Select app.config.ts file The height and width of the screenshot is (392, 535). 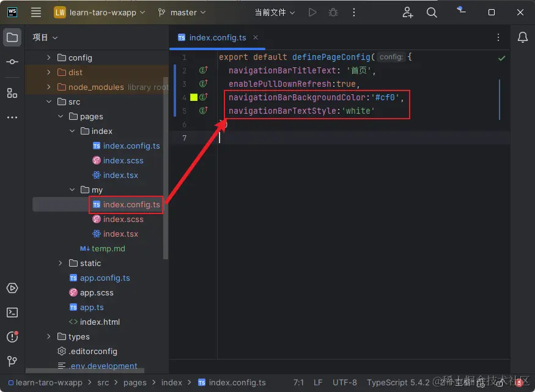pyautogui.click(x=100, y=278)
